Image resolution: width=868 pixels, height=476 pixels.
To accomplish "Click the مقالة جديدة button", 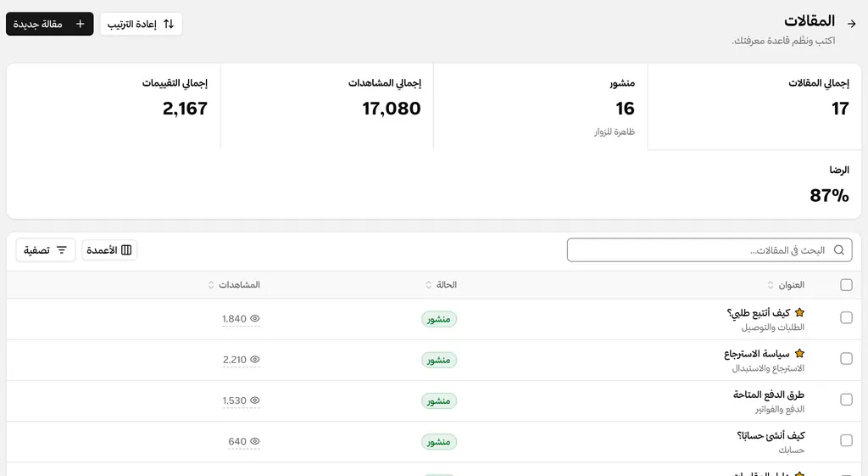I will [50, 24].
